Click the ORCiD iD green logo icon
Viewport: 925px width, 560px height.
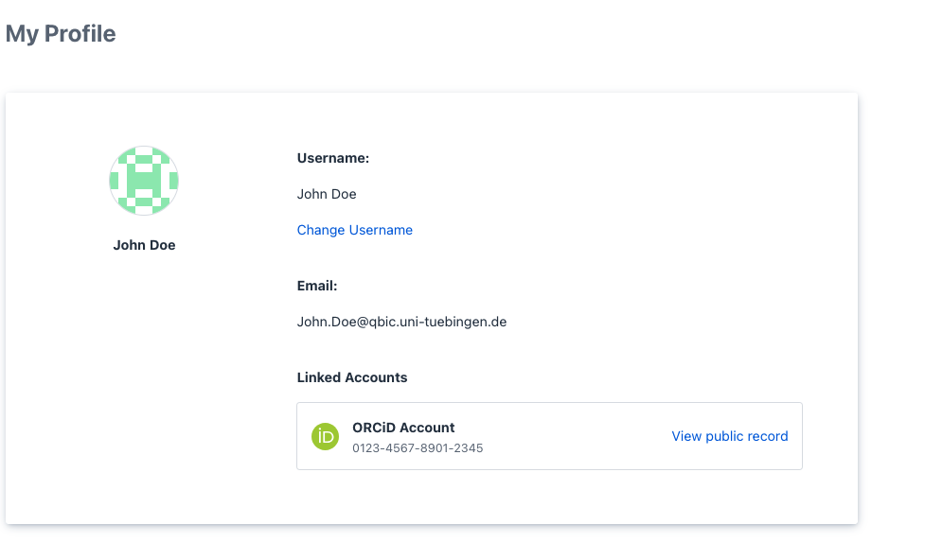coord(325,436)
